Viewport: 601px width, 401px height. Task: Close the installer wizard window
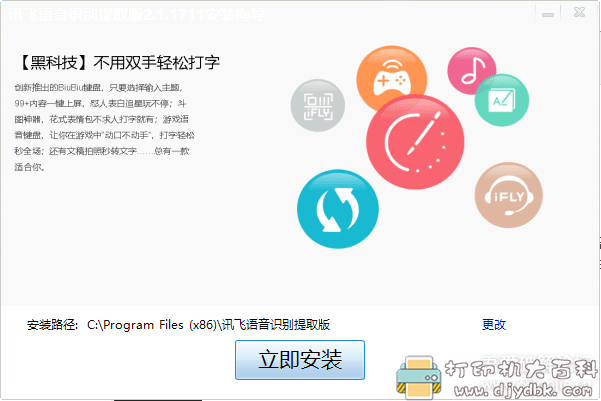pyautogui.click(x=580, y=13)
